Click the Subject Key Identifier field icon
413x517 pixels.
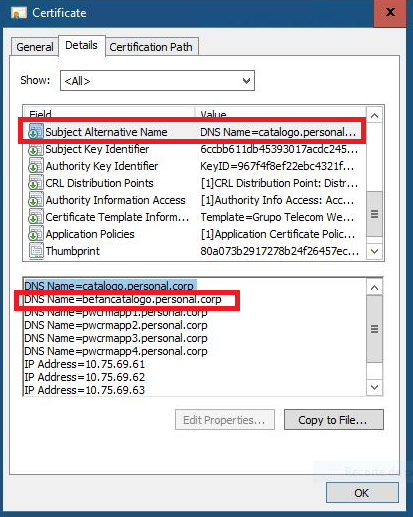[36, 149]
